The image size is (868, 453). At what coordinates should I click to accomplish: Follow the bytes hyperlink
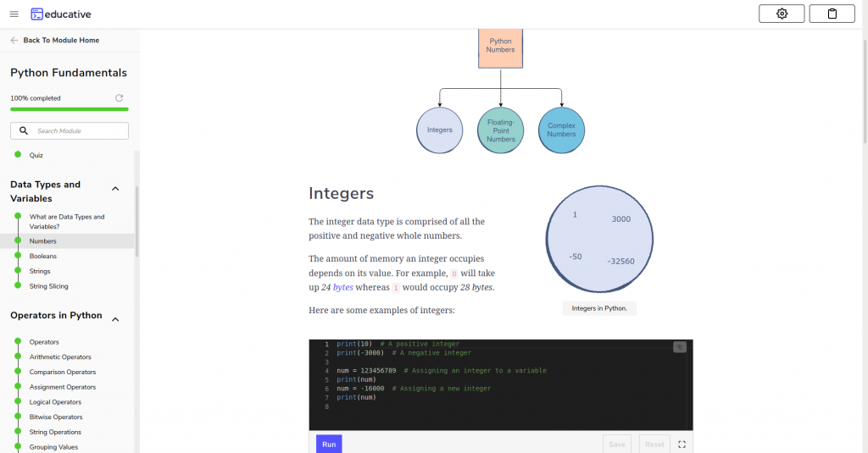pyautogui.click(x=342, y=287)
